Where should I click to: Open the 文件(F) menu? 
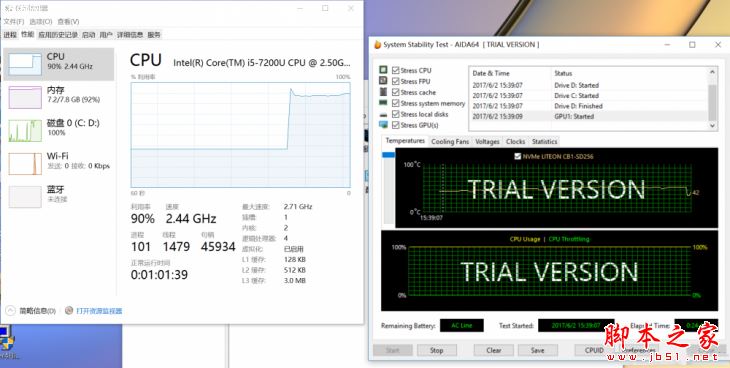[x=14, y=21]
